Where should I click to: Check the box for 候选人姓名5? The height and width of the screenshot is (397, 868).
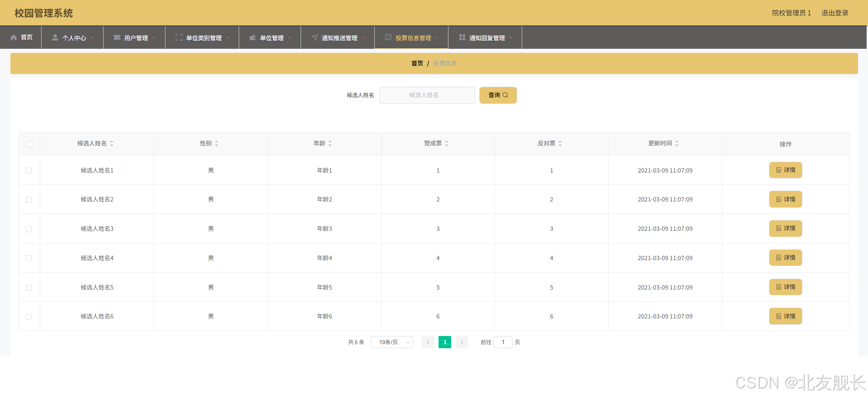click(x=29, y=287)
